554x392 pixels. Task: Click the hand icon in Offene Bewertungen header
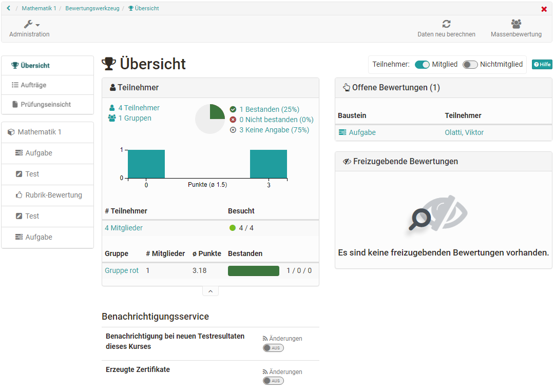(x=347, y=87)
